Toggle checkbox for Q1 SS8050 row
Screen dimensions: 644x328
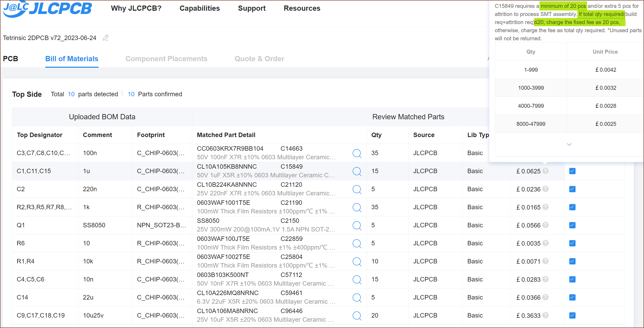tap(572, 225)
